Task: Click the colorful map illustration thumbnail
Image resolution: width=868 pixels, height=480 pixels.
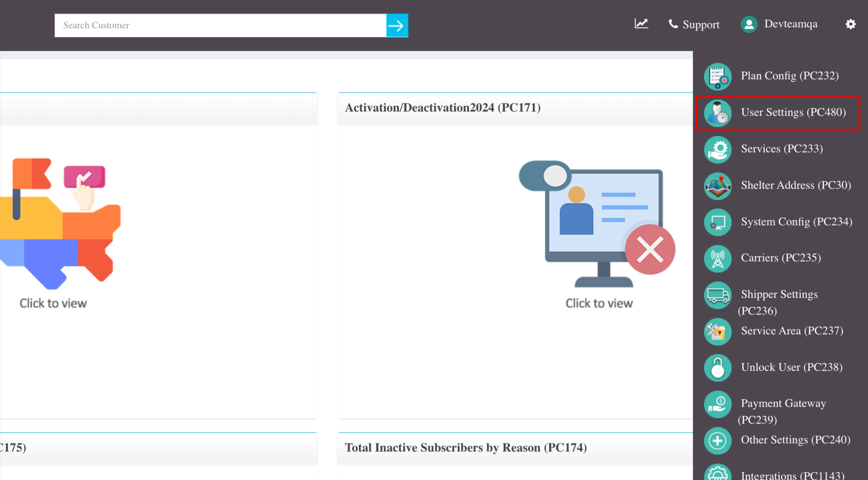Action: [60, 224]
